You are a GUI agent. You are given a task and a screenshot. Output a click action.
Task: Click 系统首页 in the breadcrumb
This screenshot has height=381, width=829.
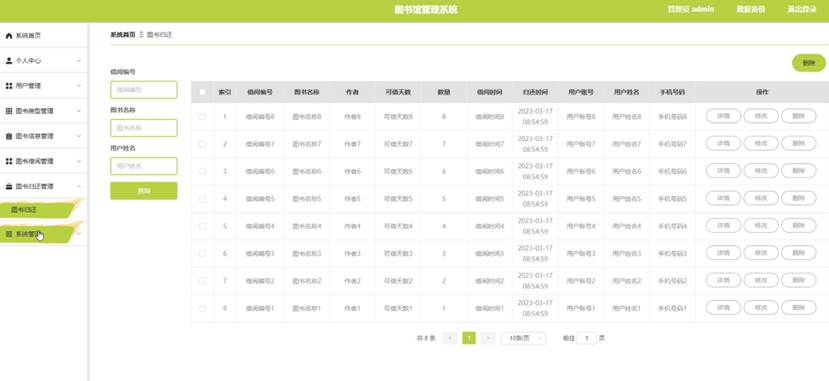[123, 35]
